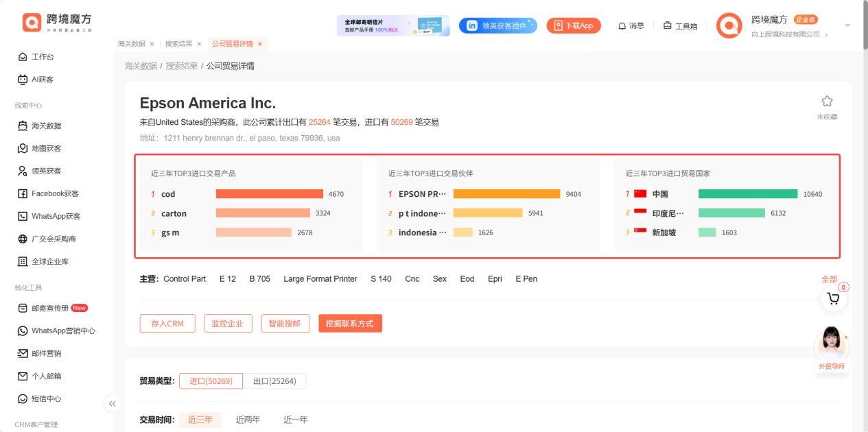
Task: Click 挖掘联系方式 button
Action: (x=350, y=324)
